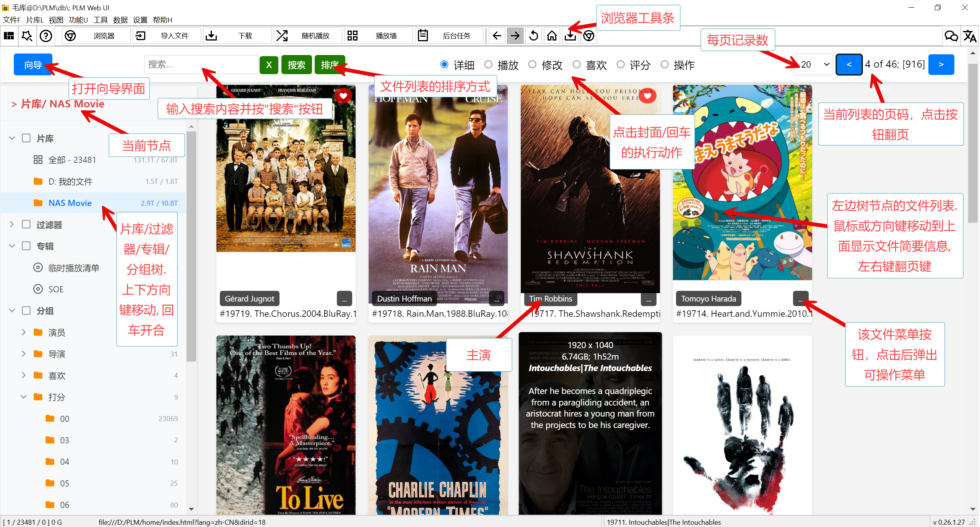Check the 过滤器 checkbox
Screen dimensions: 980x527
click(26, 224)
